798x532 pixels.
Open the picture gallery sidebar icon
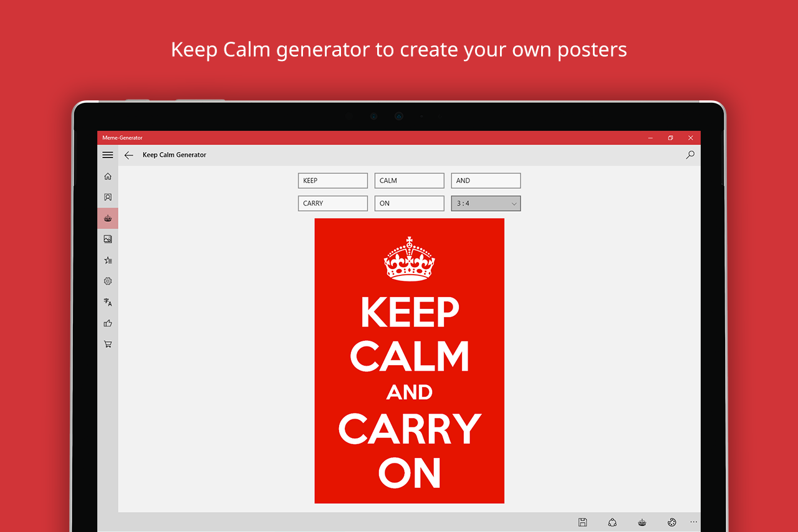[x=108, y=239]
